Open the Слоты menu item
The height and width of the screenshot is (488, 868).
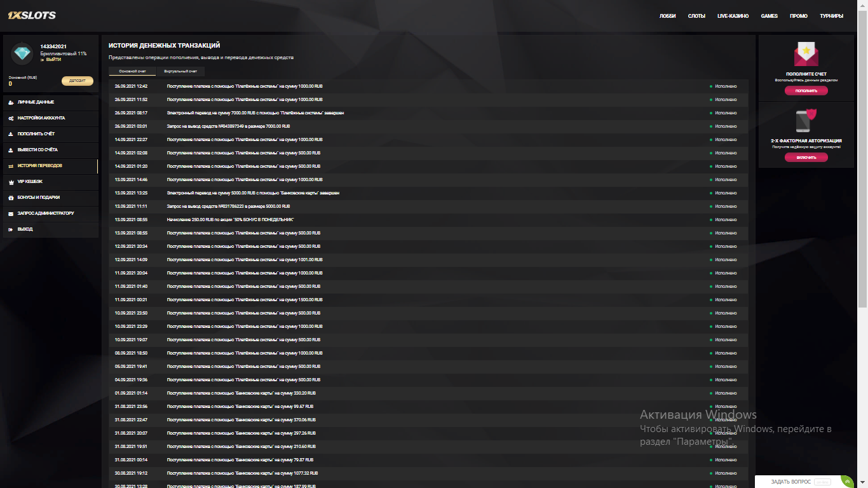696,16
